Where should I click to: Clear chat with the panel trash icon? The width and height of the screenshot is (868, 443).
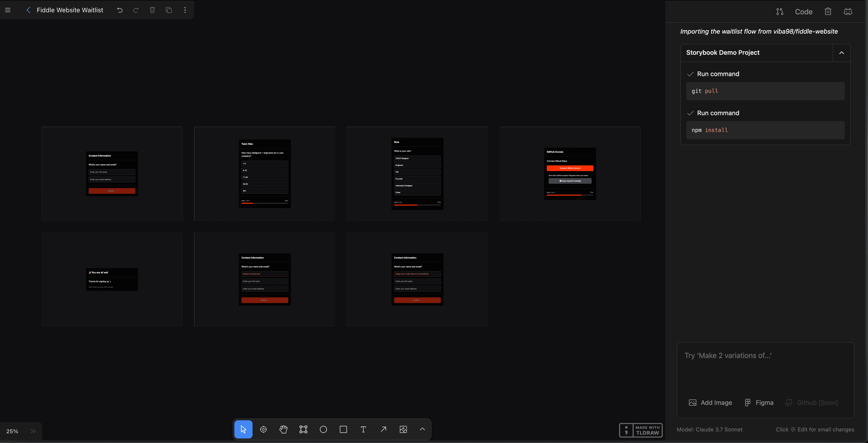click(x=828, y=12)
